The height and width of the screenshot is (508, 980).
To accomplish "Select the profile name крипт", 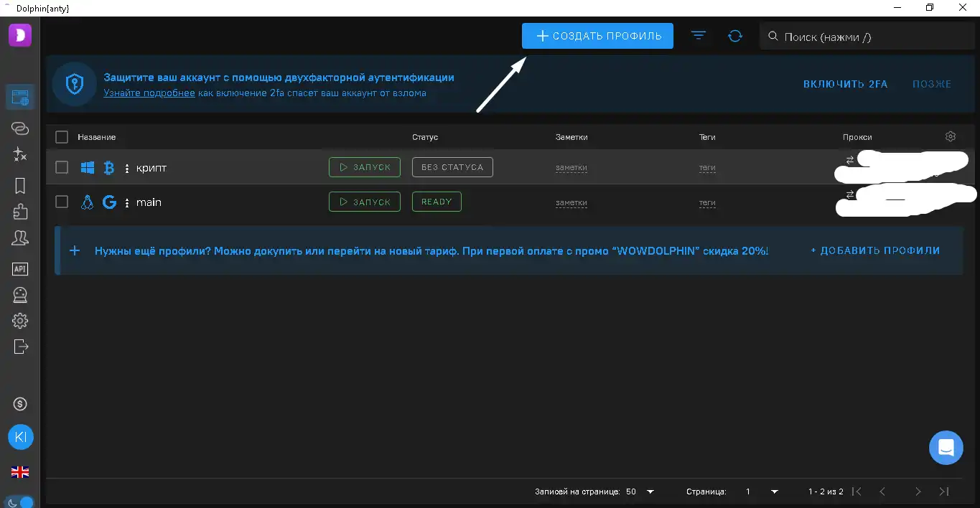I will click(x=151, y=168).
